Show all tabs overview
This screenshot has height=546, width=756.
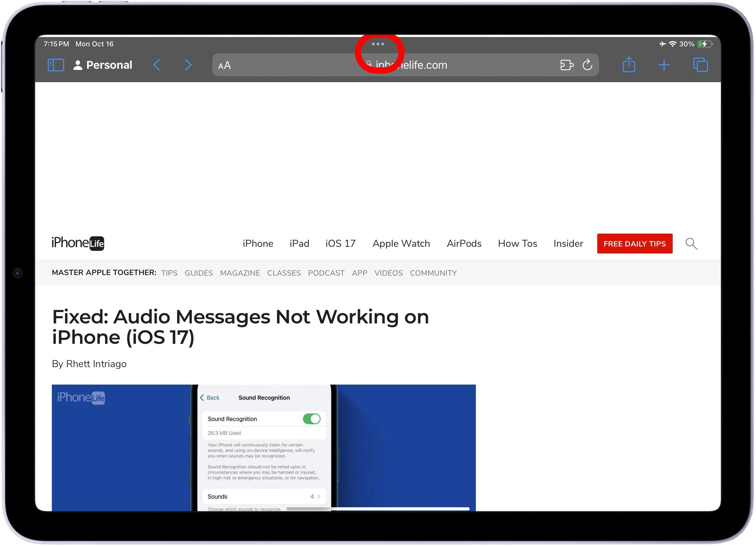click(700, 65)
